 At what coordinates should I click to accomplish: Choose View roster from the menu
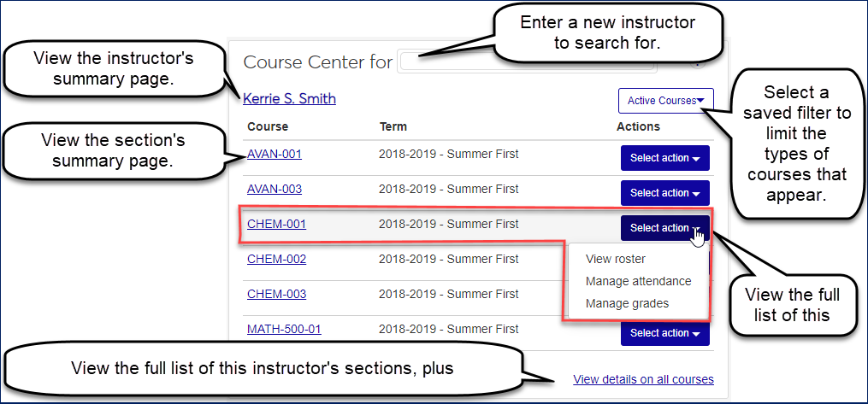[616, 259]
